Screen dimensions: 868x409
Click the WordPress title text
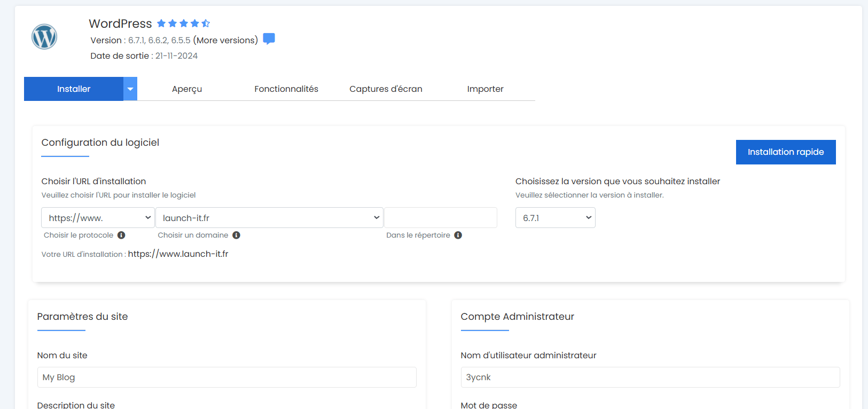point(120,23)
